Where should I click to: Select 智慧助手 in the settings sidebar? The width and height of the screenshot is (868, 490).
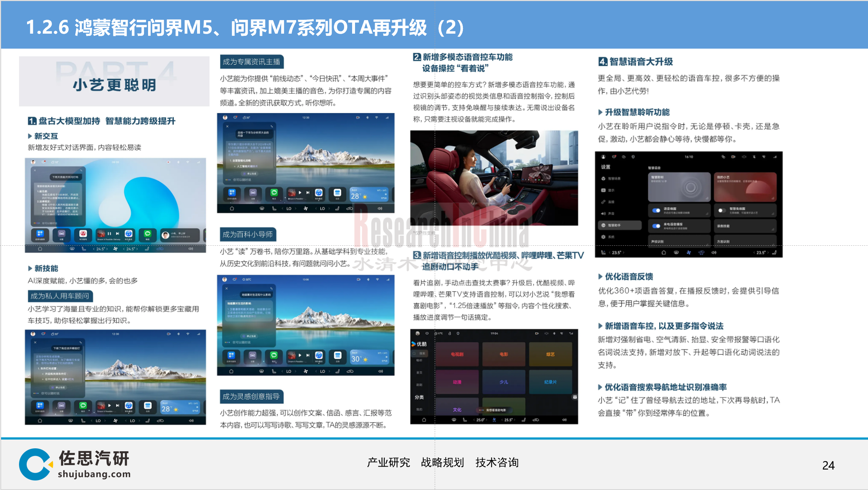pyautogui.click(x=620, y=225)
